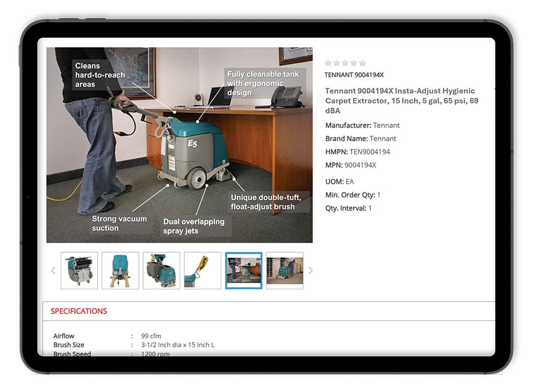
Task: Click the main product image
Action: click(180, 145)
